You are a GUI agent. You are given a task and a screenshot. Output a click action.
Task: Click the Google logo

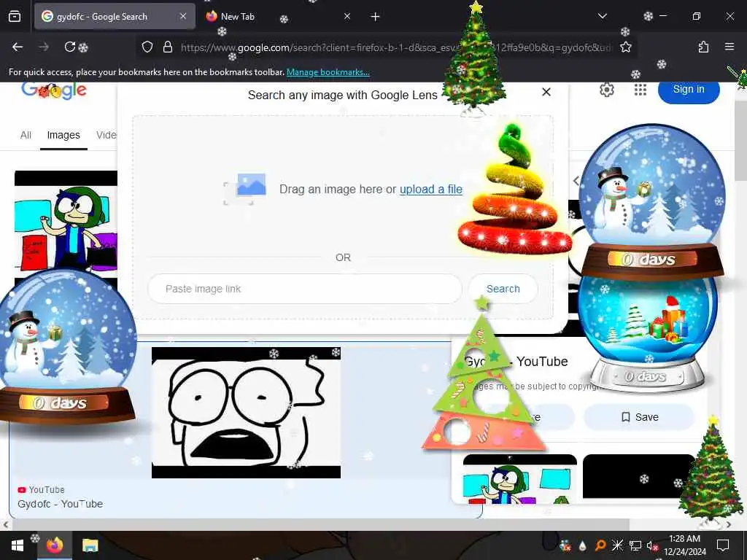pyautogui.click(x=54, y=90)
